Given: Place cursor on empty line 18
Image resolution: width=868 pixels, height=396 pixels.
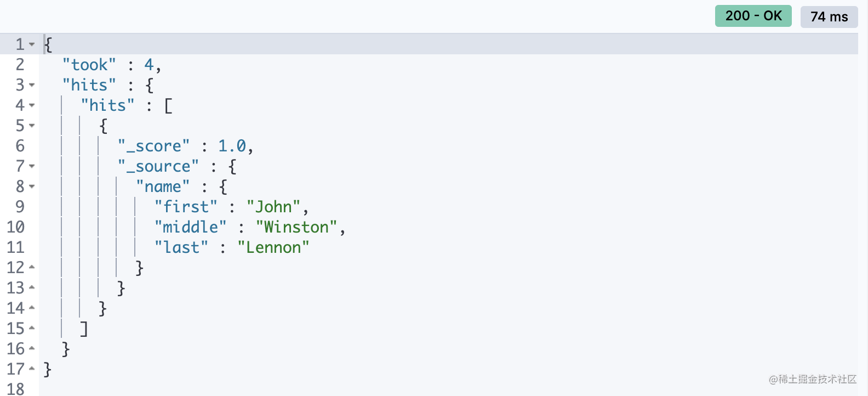Looking at the screenshot, I should [448, 389].
